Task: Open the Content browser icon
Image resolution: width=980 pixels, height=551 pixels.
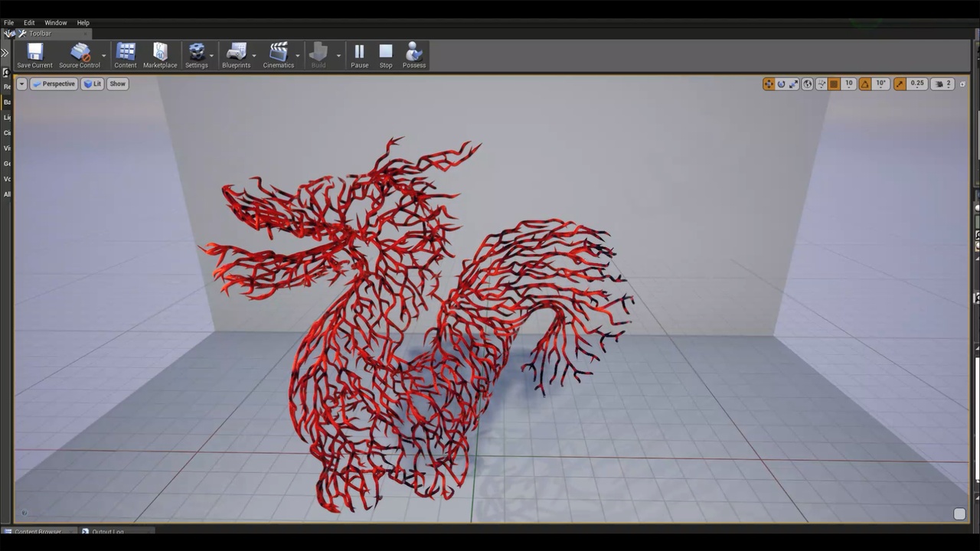Action: click(126, 55)
